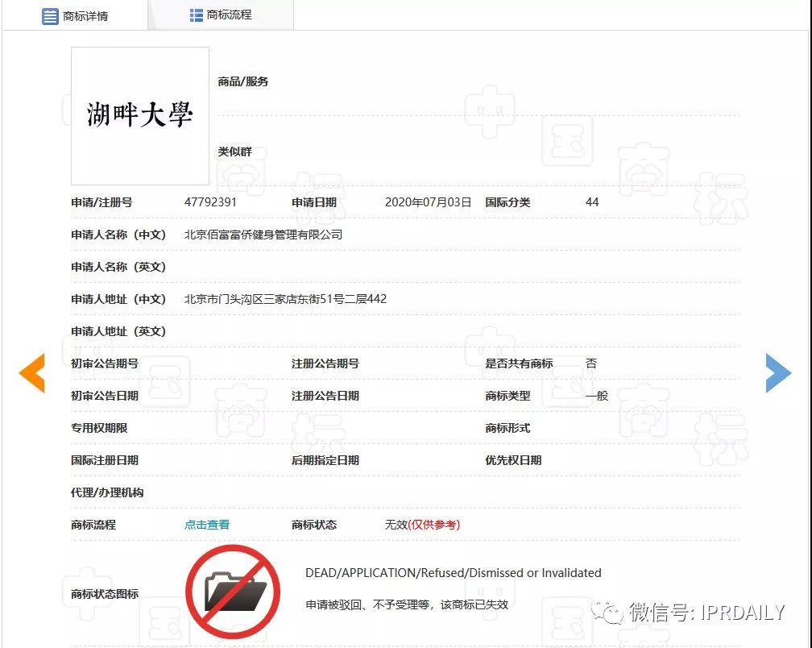Viewport: 812px width, 648px height.
Task: Click the DEAD/APPLICATION/Refused status text
Action: tap(453, 573)
